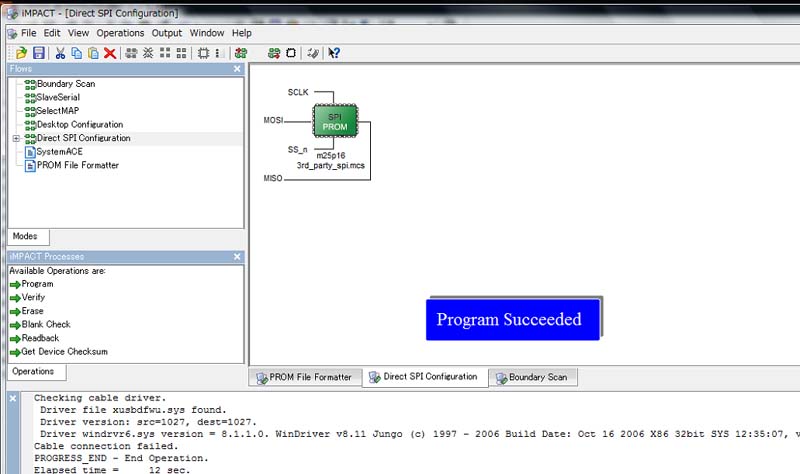Click the MOSI pin label
The height and width of the screenshot is (474, 800).
(273, 120)
